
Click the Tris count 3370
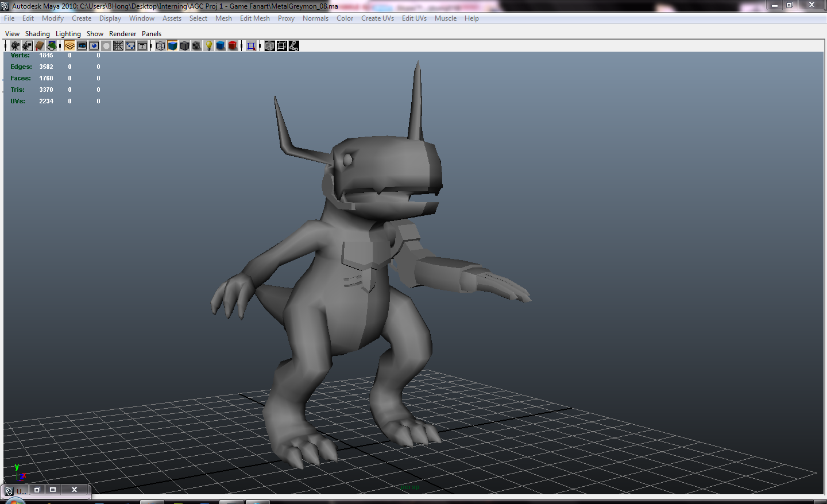coord(46,90)
